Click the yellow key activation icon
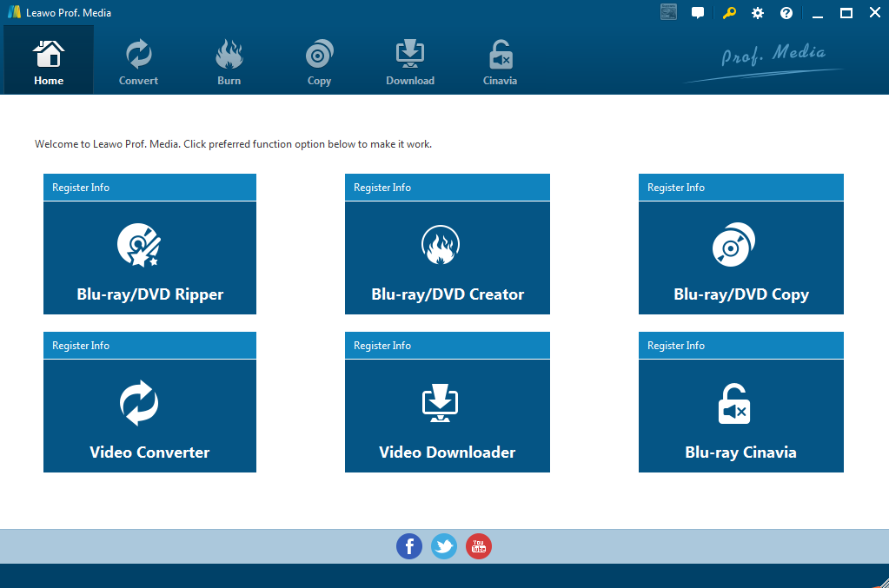Image resolution: width=889 pixels, height=588 pixels. [x=728, y=13]
